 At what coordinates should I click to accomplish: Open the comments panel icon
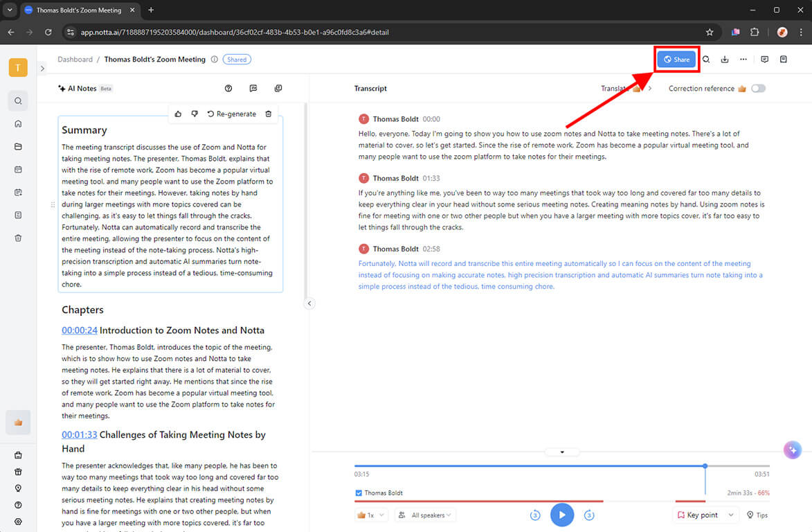click(764, 60)
